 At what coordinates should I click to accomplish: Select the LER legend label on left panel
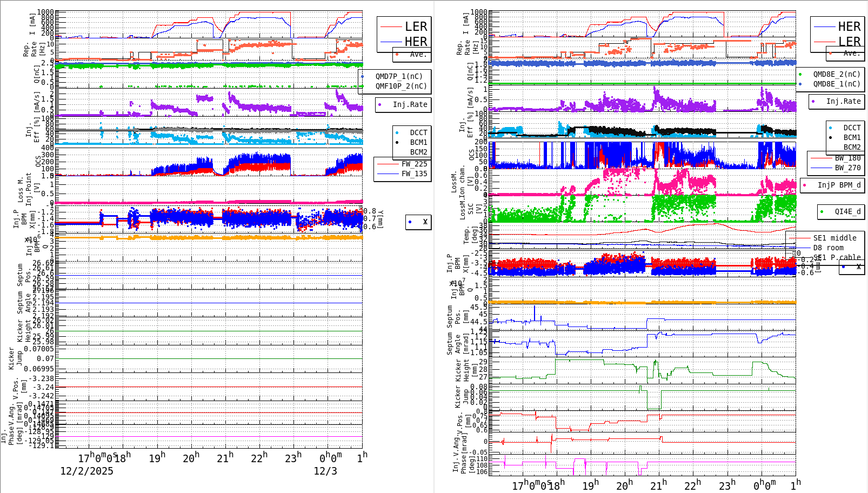(416, 26)
